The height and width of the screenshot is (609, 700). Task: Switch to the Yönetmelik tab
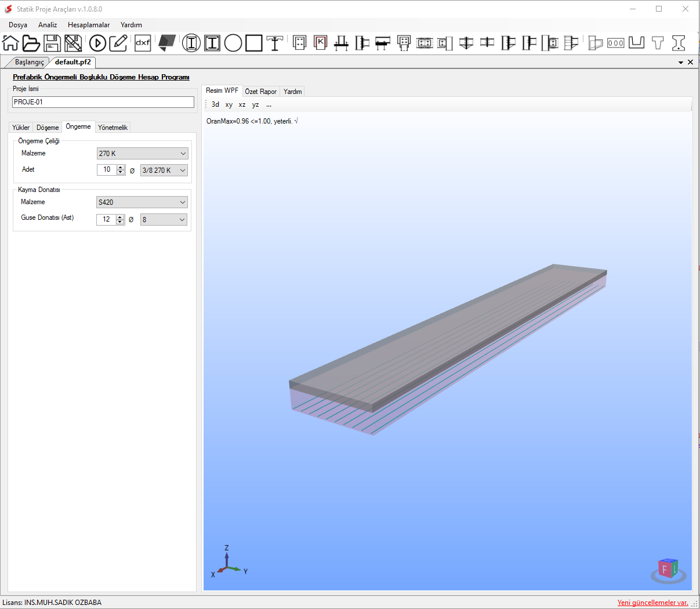tap(113, 128)
